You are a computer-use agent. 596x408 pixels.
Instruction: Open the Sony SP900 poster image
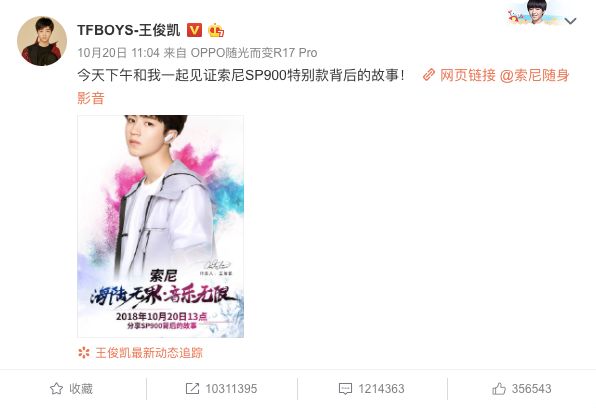(160, 226)
